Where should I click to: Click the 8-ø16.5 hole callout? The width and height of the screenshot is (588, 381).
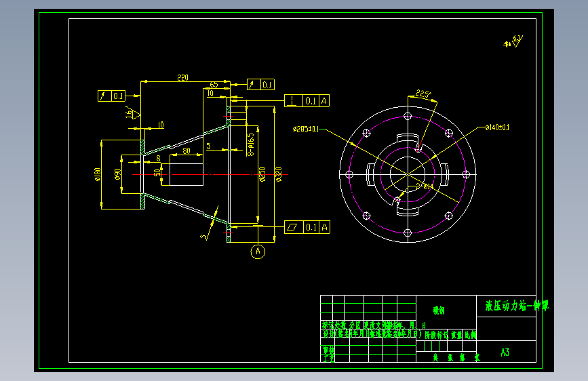[250, 144]
